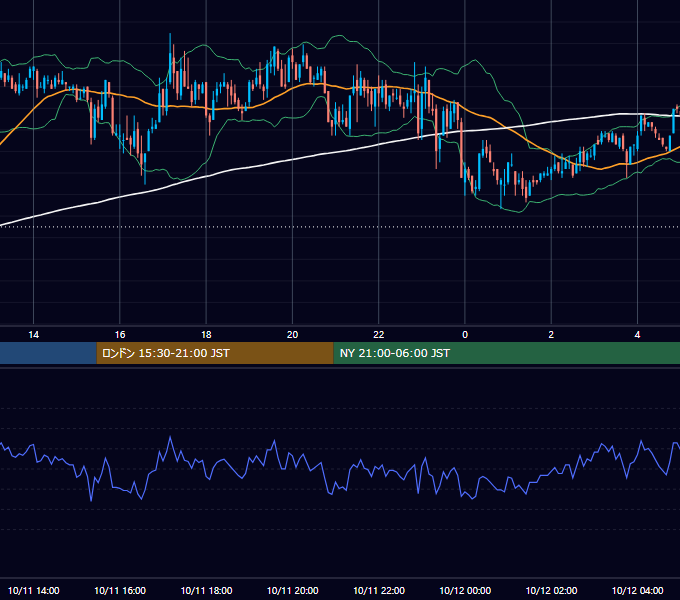Click the 10/11 18:00 date label
Image resolution: width=680 pixels, height=600 pixels.
[x=206, y=590]
